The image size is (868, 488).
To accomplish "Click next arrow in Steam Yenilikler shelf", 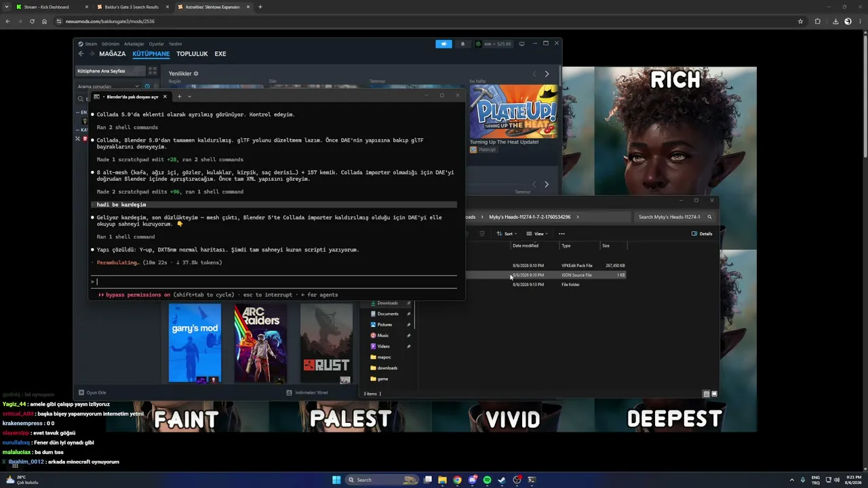I will click(x=547, y=74).
